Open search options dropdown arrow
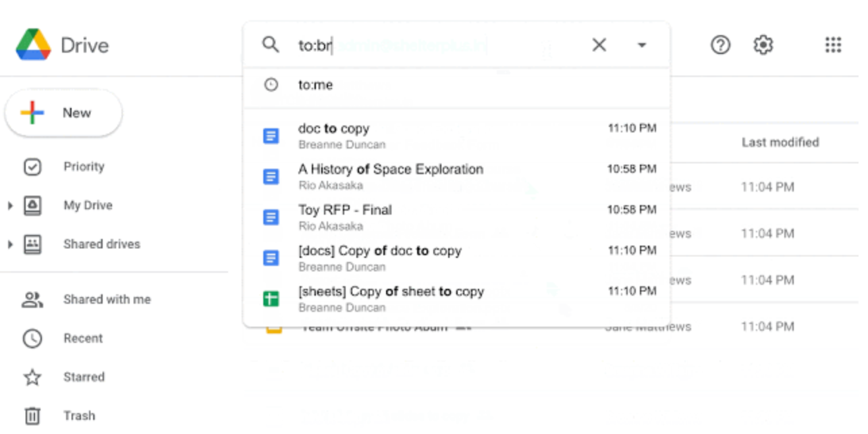Screen dimensions: 868x434 (x=642, y=45)
